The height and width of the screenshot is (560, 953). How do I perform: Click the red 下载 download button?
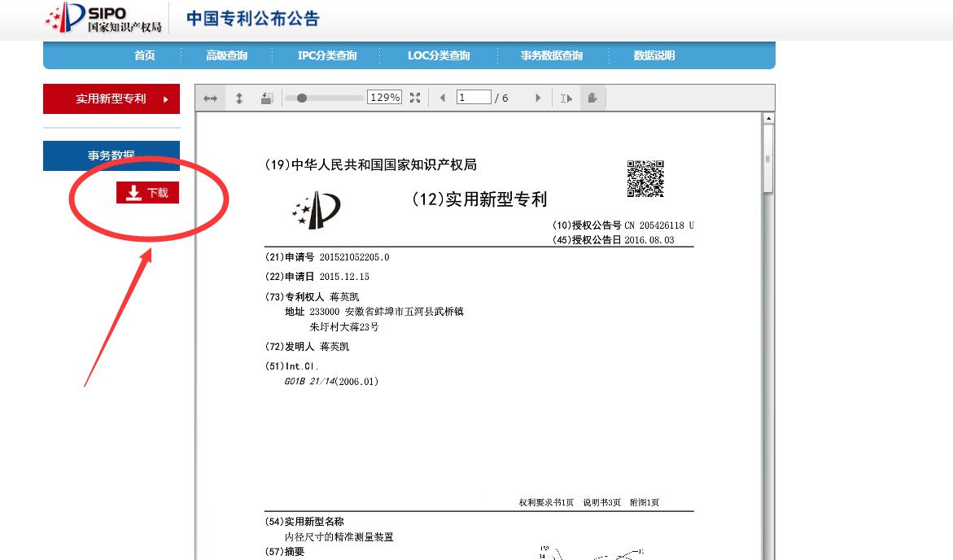coord(147,193)
